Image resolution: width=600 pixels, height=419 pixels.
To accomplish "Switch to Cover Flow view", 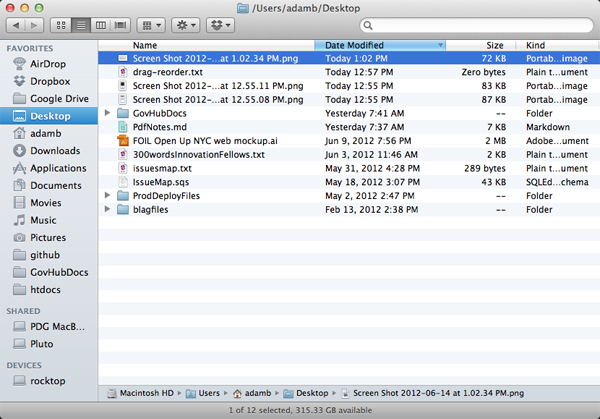I will point(121,25).
